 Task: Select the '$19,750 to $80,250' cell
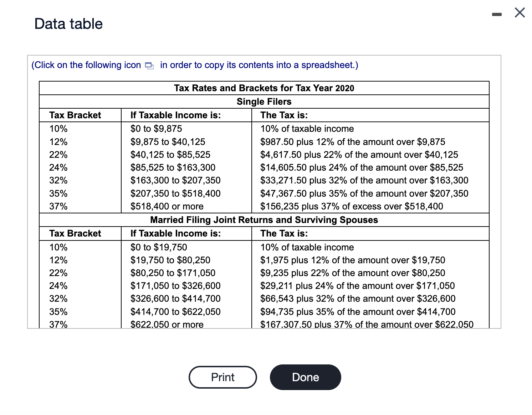170,260
